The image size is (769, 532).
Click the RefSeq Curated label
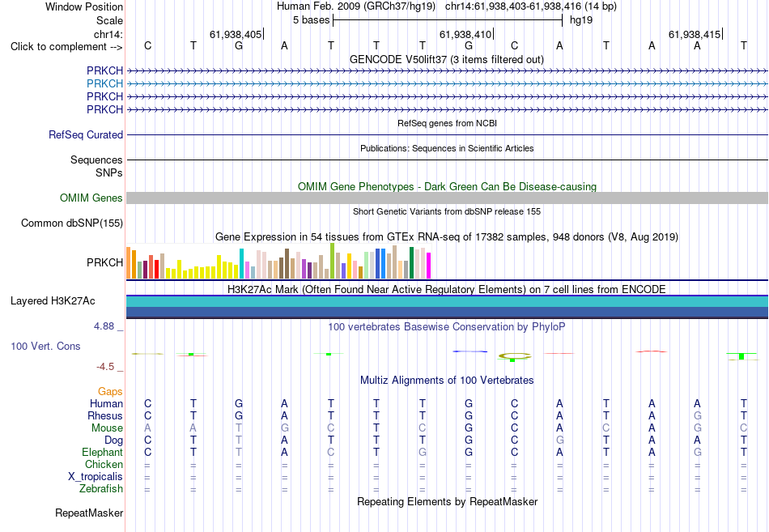pyautogui.click(x=86, y=134)
